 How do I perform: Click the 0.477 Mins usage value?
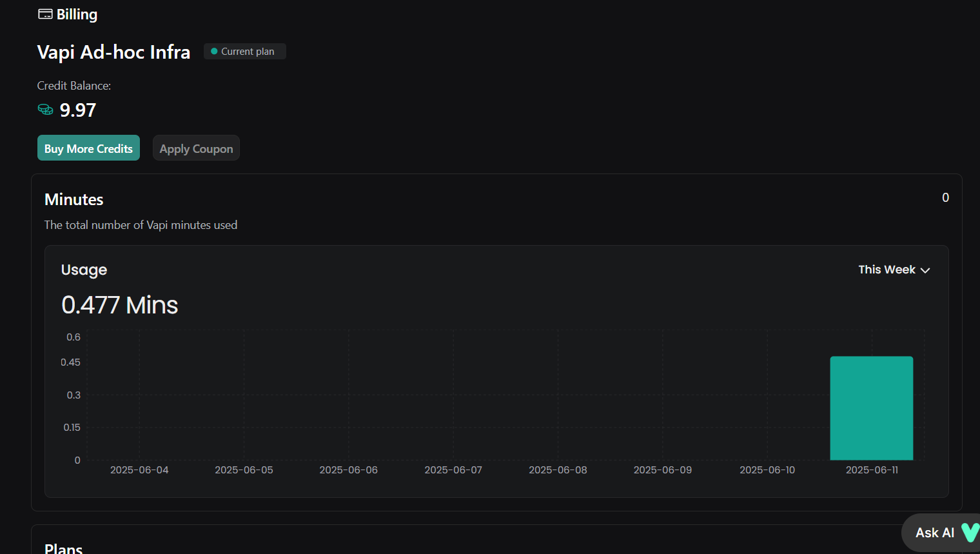(120, 305)
